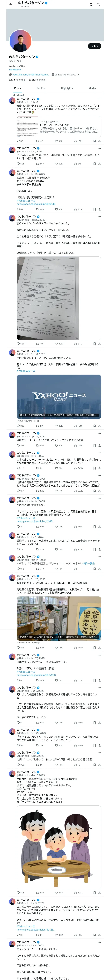
Task: Open the more menu on the May 21, 2025 post
Action: [100, 475]
